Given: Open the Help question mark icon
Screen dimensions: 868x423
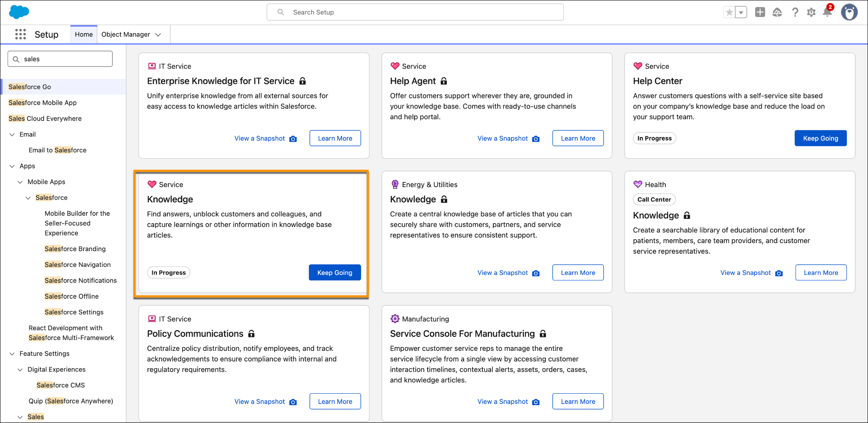Looking at the screenshot, I should [x=795, y=12].
